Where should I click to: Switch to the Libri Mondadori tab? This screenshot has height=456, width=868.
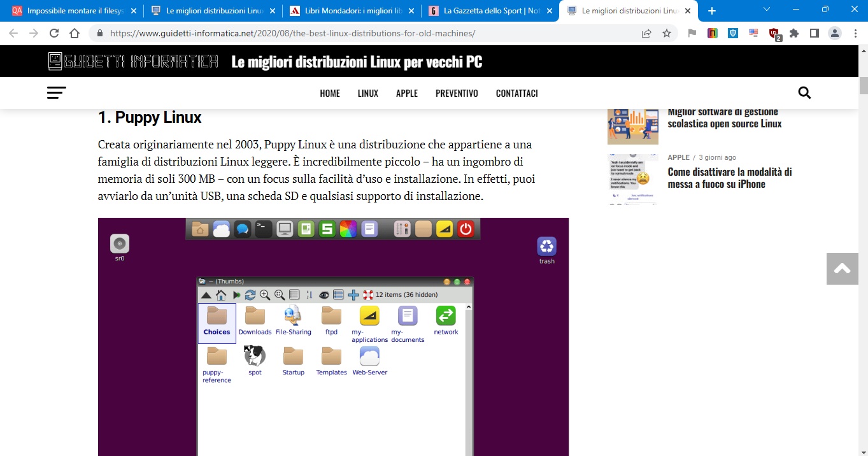[x=352, y=11]
